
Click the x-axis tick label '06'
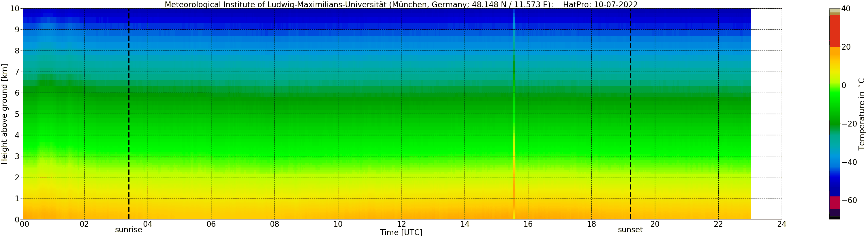point(211,224)
